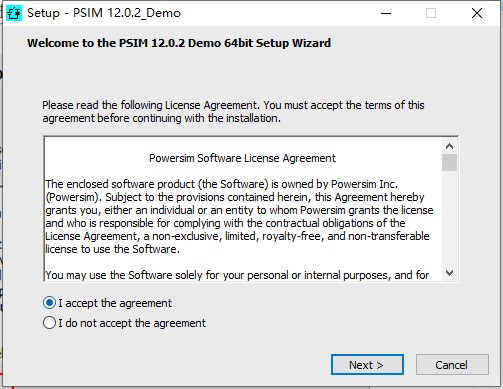Proceed with the Next > button
Viewport: 503px width, 389px height.
pos(367,365)
